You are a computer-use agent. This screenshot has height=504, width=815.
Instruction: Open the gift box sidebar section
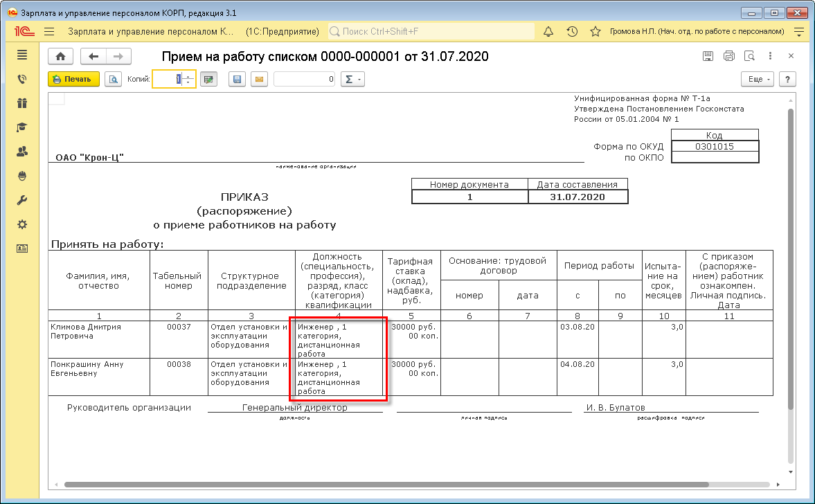pos(22,103)
